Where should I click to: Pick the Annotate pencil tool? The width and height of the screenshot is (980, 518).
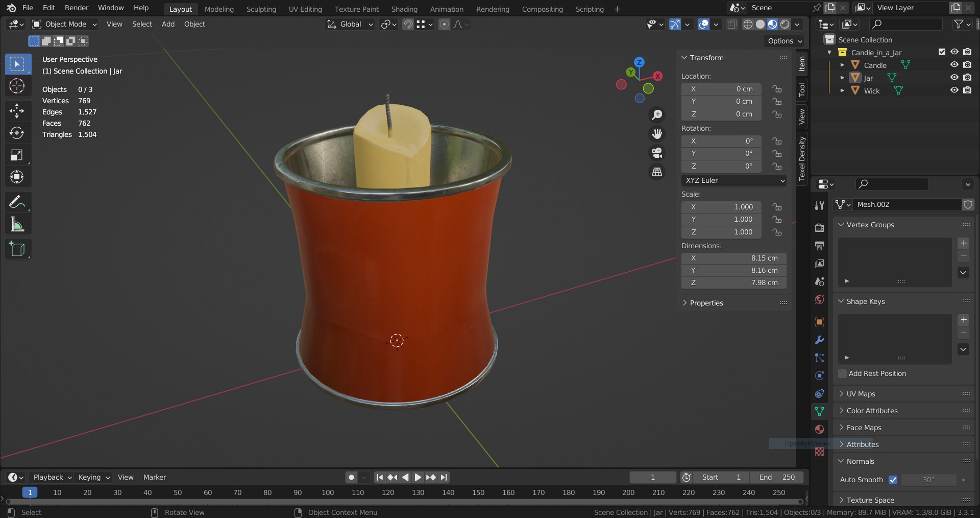(x=17, y=202)
